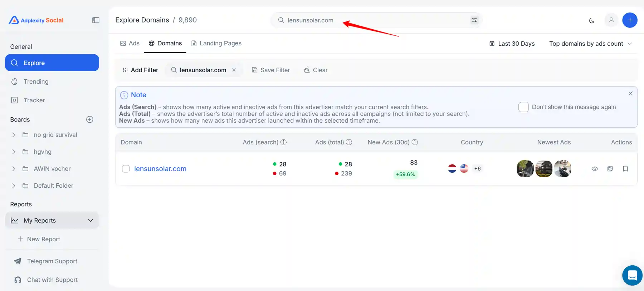Open Chat with Support link
The image size is (644, 291).
[x=45, y=280]
